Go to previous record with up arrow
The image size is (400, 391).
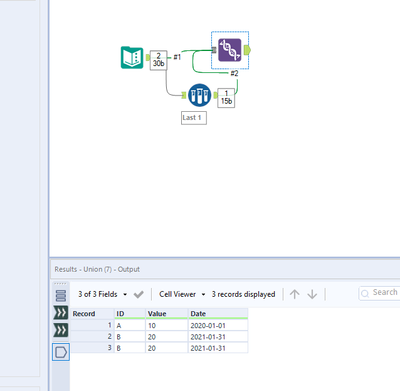(294, 294)
